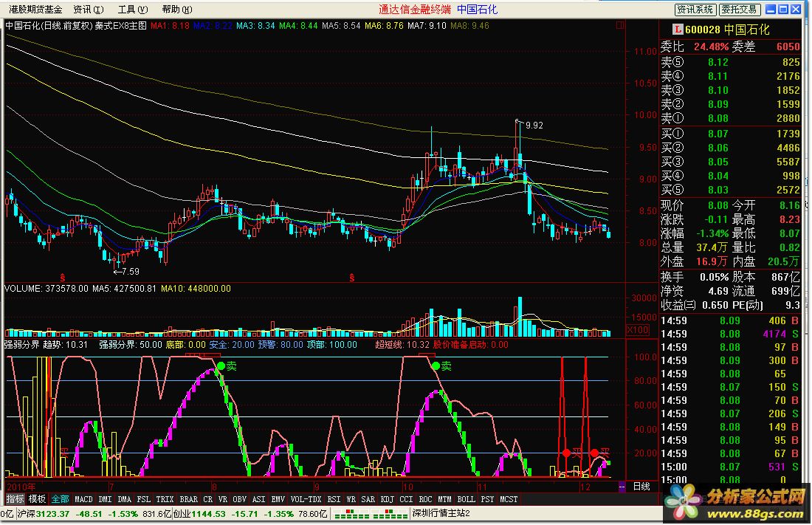Select the 指标 tab

[x=15, y=499]
